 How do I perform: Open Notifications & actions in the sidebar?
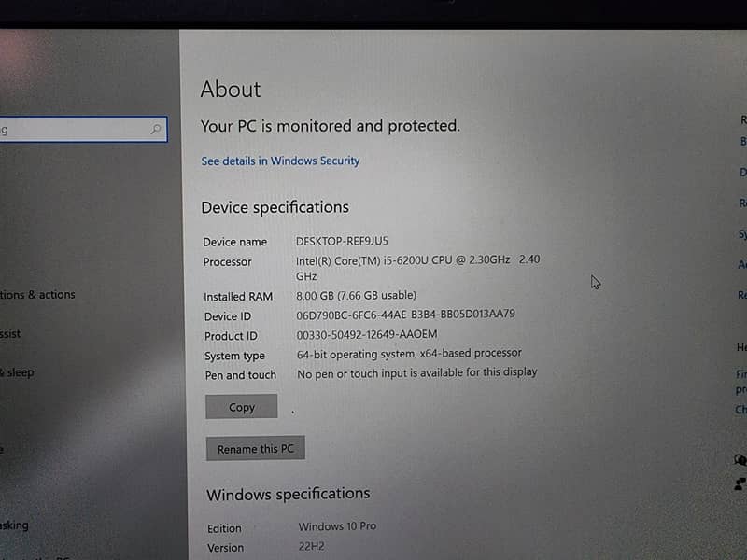[37, 295]
